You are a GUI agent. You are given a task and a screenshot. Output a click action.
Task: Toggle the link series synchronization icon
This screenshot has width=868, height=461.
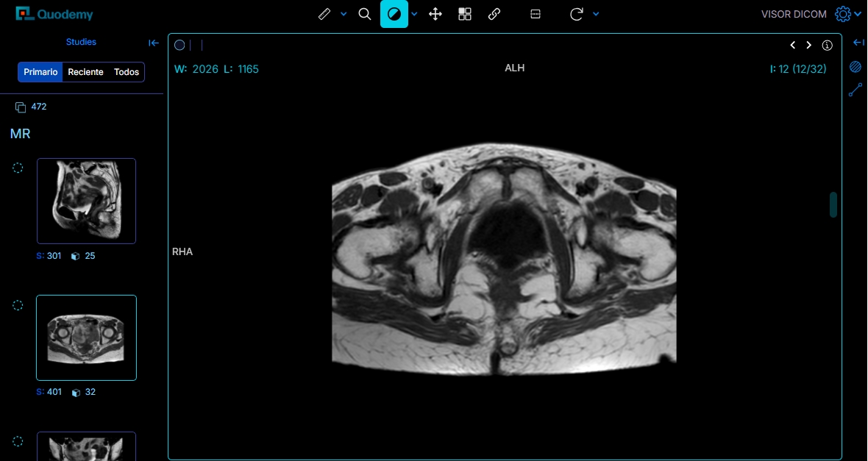pos(494,14)
